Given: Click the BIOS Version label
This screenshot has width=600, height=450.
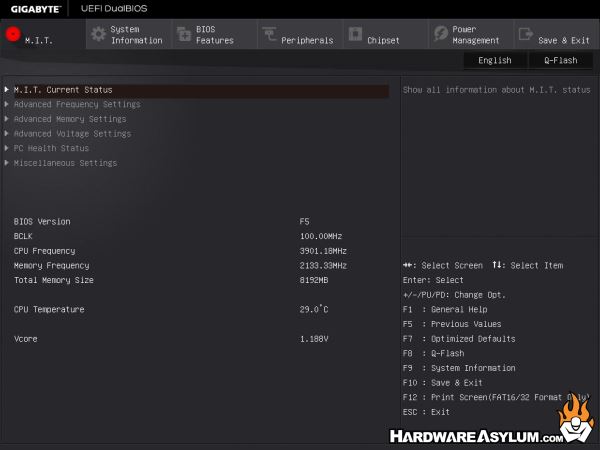Looking at the screenshot, I should tap(42, 222).
